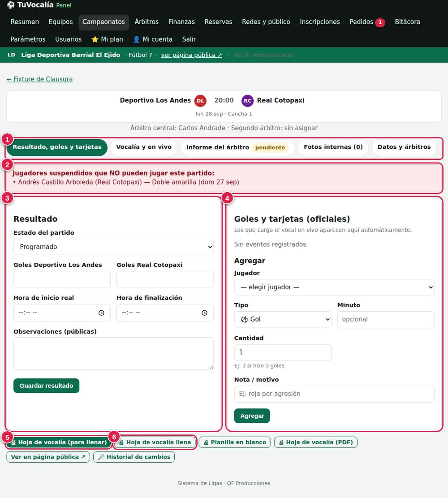The image size is (448, 498).
Task: Follow the ver página pública link
Action: [192, 55]
